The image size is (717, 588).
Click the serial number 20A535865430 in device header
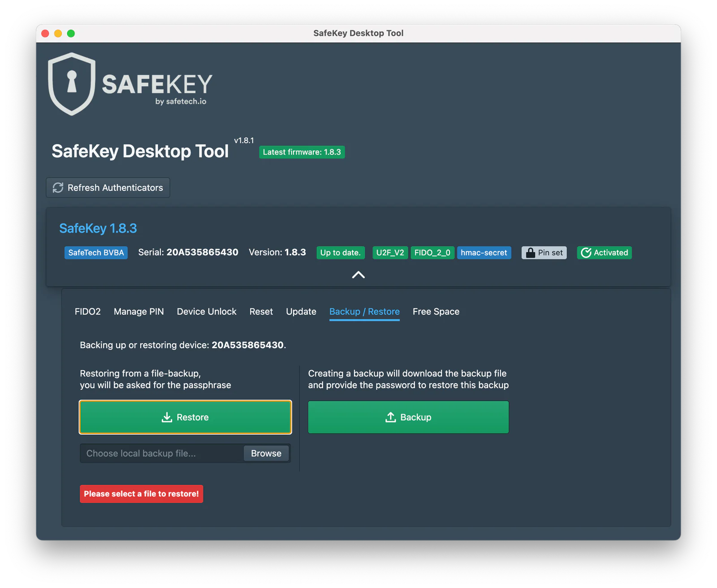coord(203,252)
